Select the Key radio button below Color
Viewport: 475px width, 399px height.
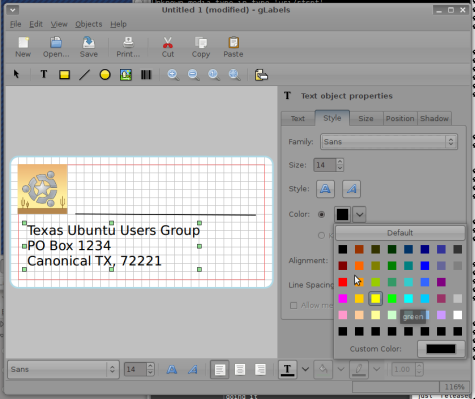pos(321,235)
